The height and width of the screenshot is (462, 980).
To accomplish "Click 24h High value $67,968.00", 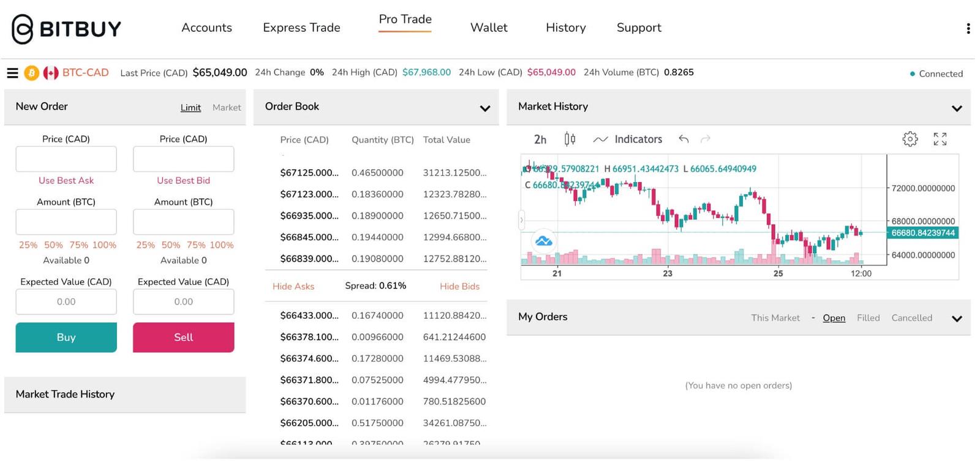I will 426,72.
